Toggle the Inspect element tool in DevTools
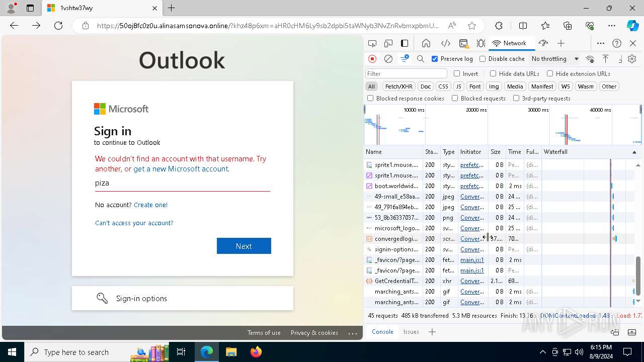Image resolution: width=644 pixels, height=362 pixels. (372, 43)
